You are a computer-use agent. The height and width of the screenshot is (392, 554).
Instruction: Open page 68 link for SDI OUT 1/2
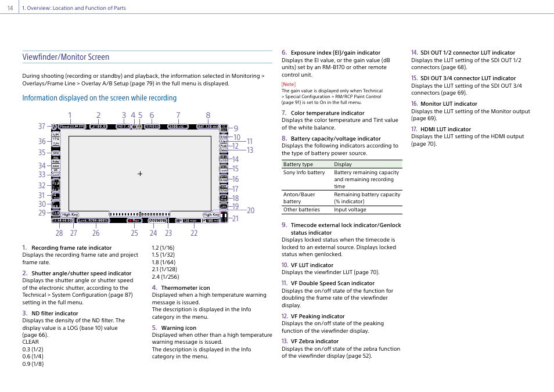pos(454,67)
